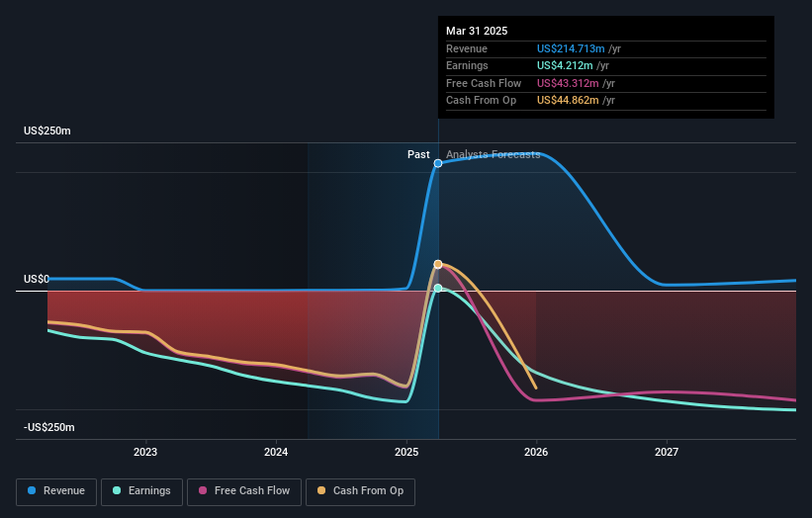This screenshot has height=518, width=812.
Task: Click the Past label on chart
Action: point(418,155)
